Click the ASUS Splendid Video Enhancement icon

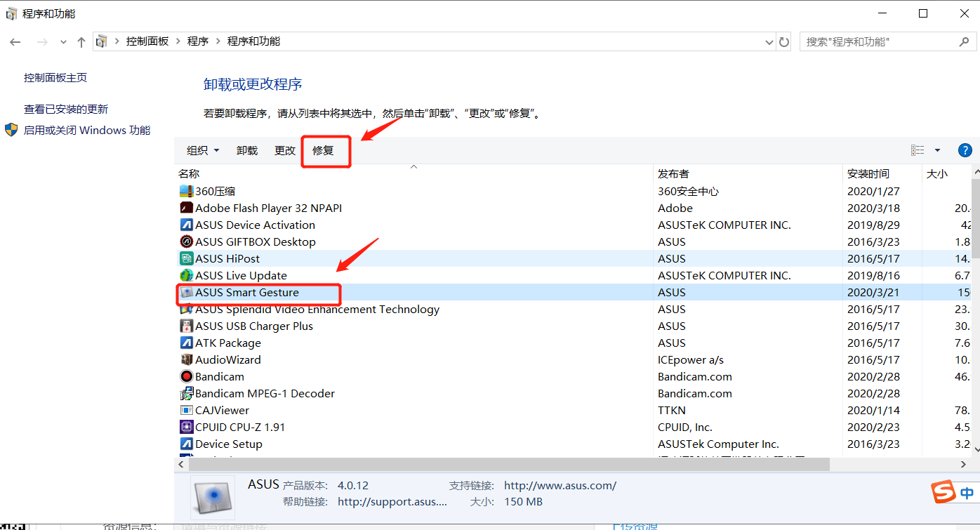(186, 309)
